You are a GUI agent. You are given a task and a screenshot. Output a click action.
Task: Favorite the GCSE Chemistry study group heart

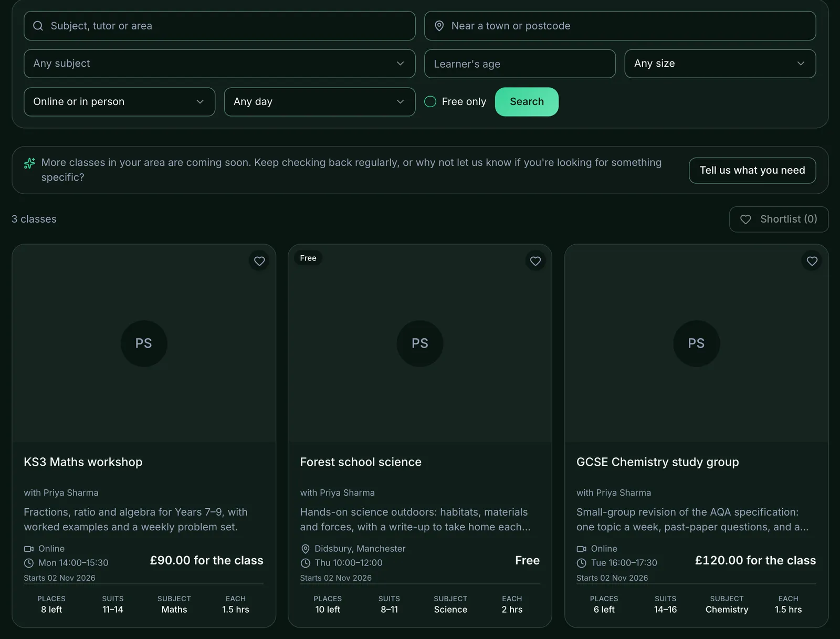pos(812,261)
